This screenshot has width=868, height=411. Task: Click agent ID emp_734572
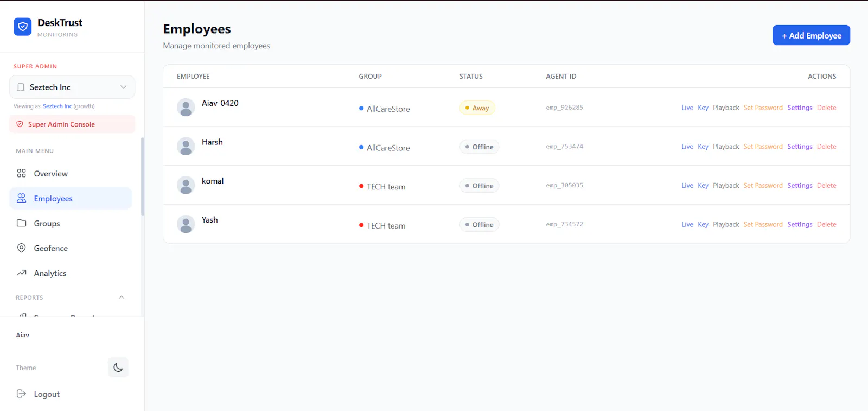click(x=564, y=224)
